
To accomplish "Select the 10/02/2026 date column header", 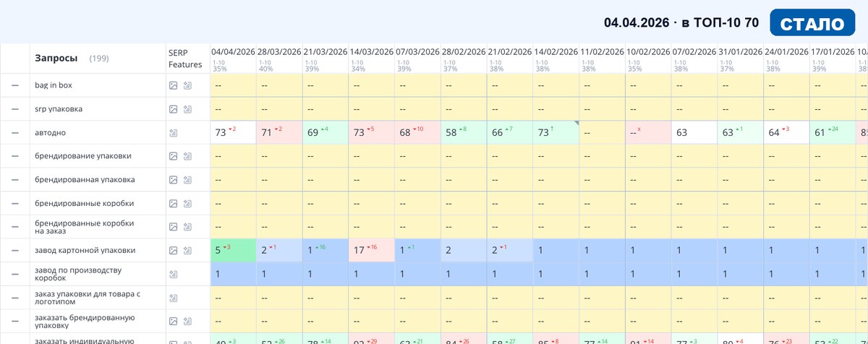I will [649, 52].
